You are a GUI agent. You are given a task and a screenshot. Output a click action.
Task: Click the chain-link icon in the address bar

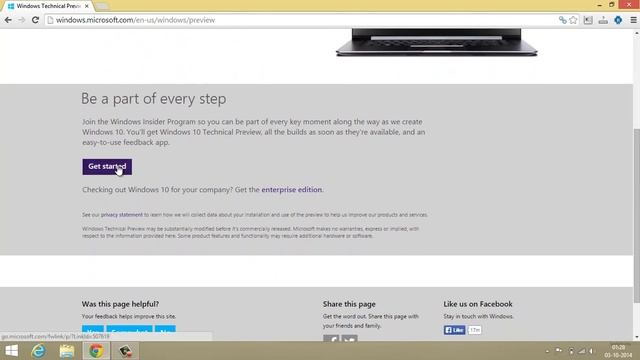[562, 20]
